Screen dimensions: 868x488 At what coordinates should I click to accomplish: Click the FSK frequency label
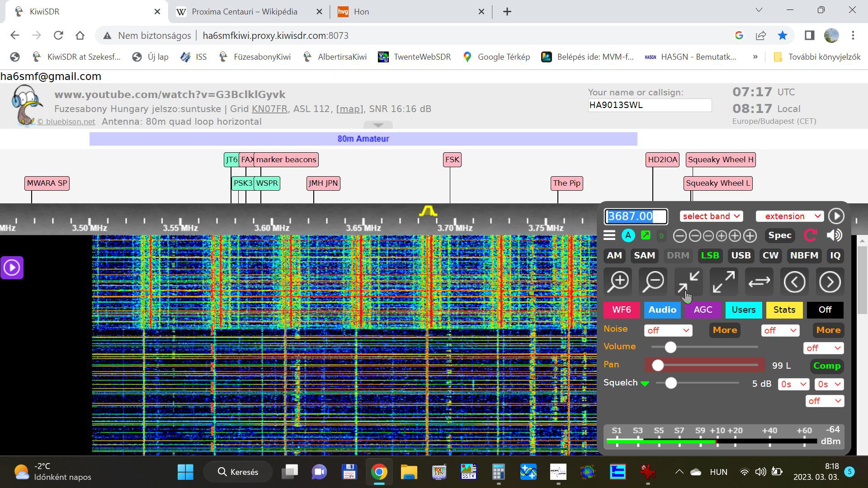[x=452, y=160]
